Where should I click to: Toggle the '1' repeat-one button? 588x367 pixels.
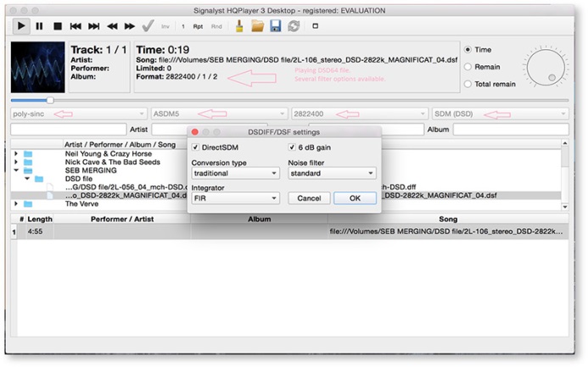point(183,26)
